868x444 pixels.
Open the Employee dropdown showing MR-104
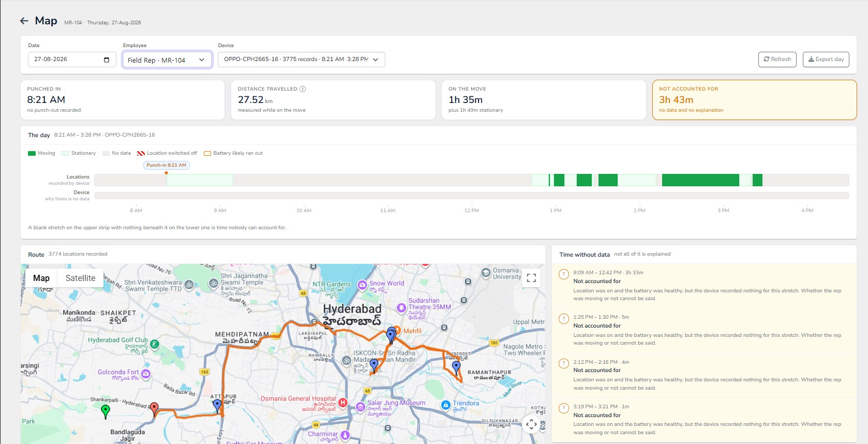(167, 60)
